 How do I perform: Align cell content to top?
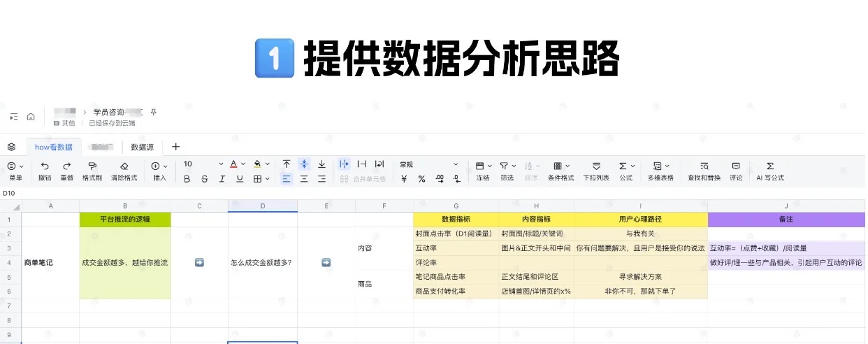pyautogui.click(x=287, y=164)
